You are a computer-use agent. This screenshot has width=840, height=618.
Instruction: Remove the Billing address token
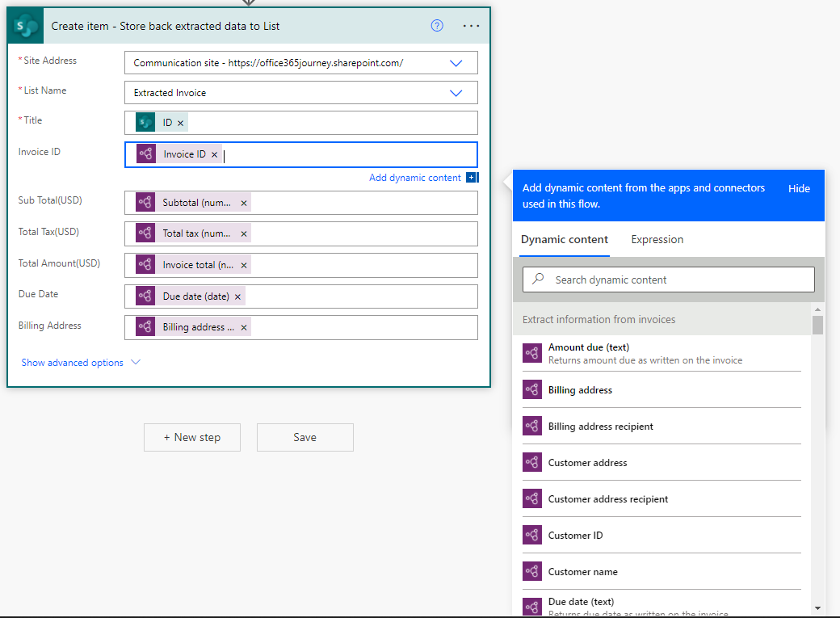[x=244, y=327]
